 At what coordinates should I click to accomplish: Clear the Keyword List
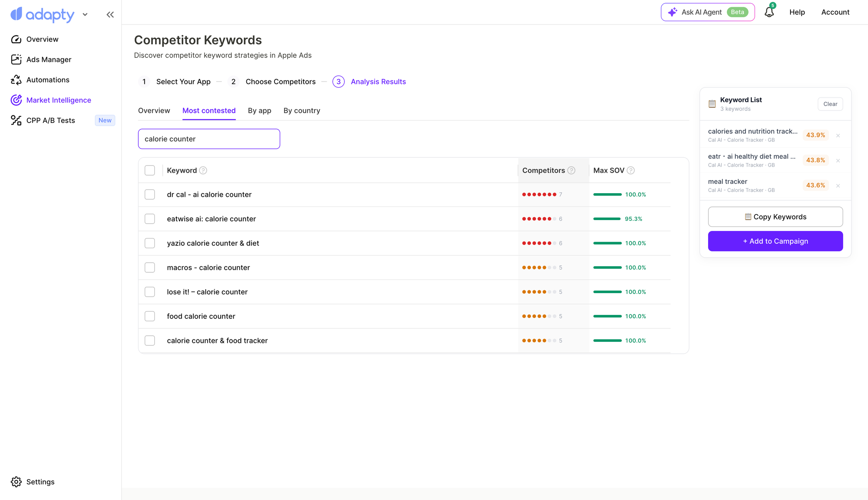(830, 104)
